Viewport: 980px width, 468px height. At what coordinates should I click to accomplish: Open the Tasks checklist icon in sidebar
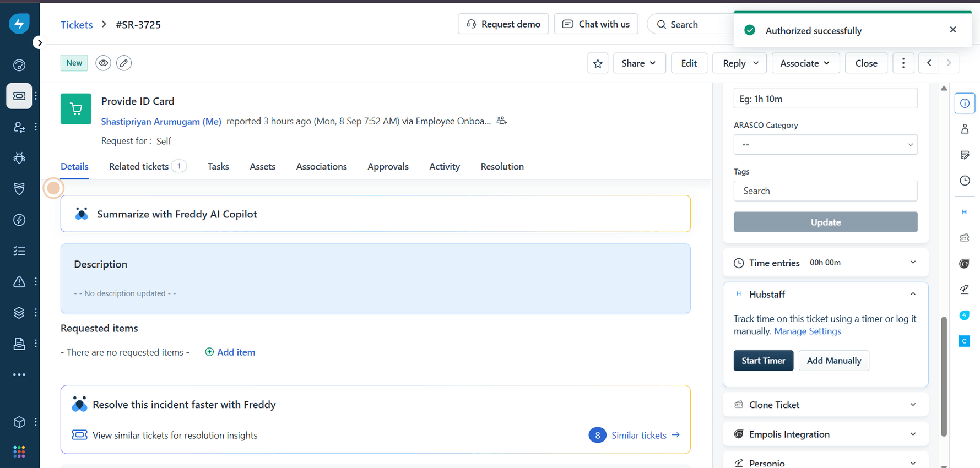tap(19, 251)
